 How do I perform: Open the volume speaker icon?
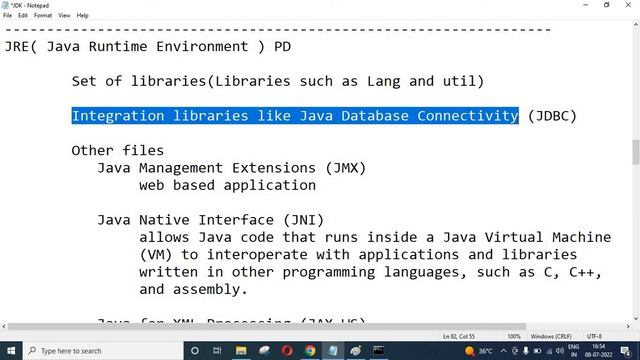[x=560, y=351]
